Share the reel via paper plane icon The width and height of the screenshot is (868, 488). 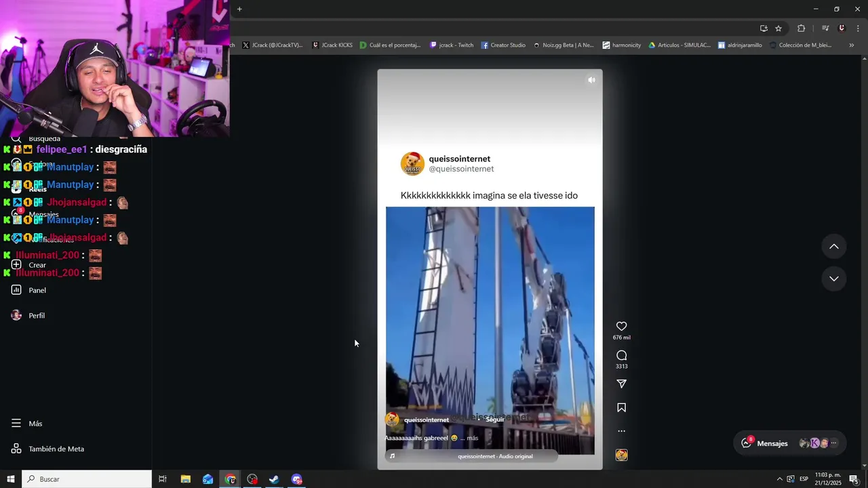[621, 384]
